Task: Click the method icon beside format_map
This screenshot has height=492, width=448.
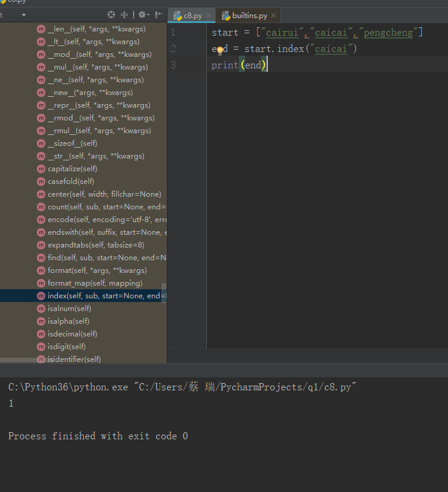Action: [41, 283]
